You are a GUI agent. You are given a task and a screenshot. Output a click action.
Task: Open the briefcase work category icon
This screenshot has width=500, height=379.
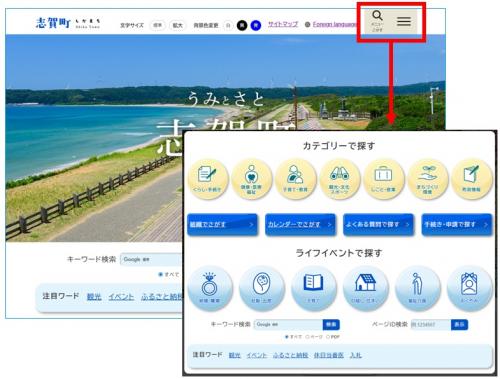(x=383, y=179)
